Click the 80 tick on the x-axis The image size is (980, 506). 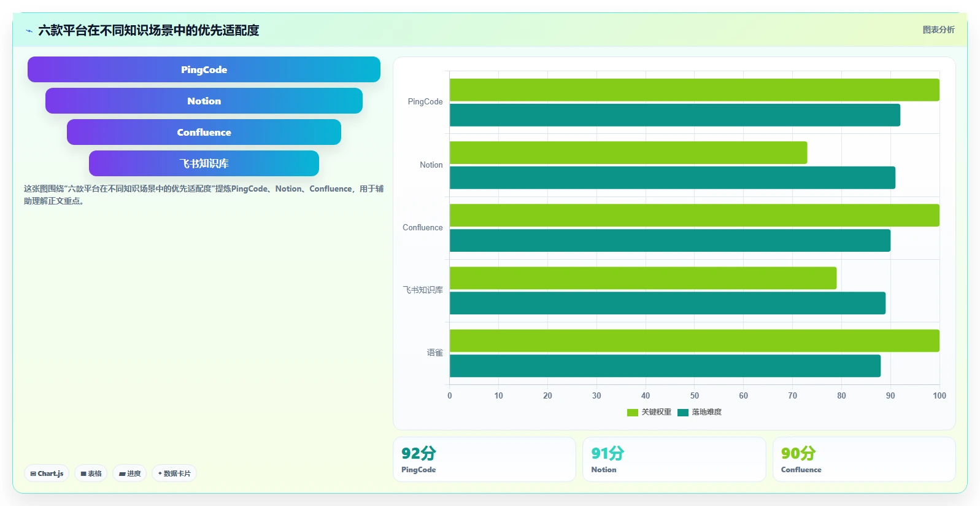coord(841,395)
